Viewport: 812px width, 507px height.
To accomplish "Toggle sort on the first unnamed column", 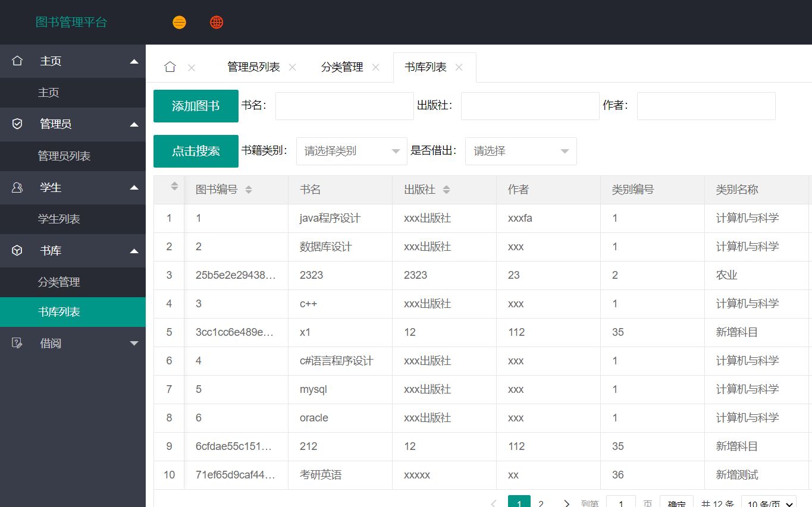I will (x=174, y=185).
